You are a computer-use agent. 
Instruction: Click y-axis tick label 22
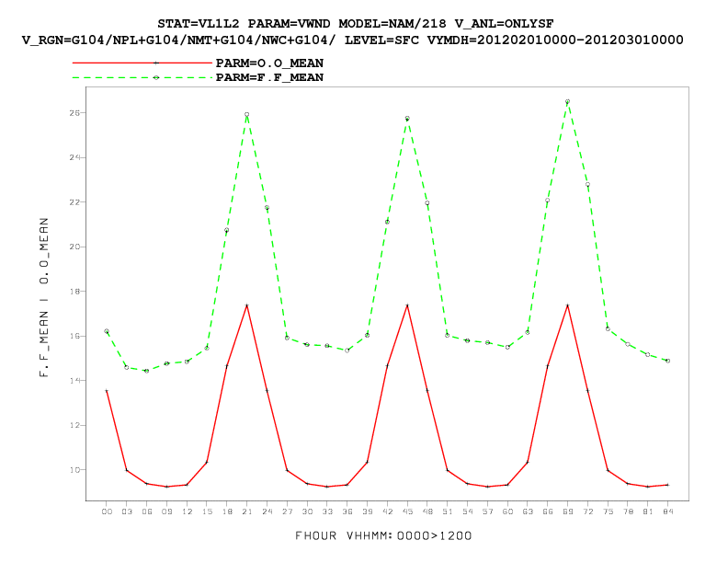pos(74,202)
